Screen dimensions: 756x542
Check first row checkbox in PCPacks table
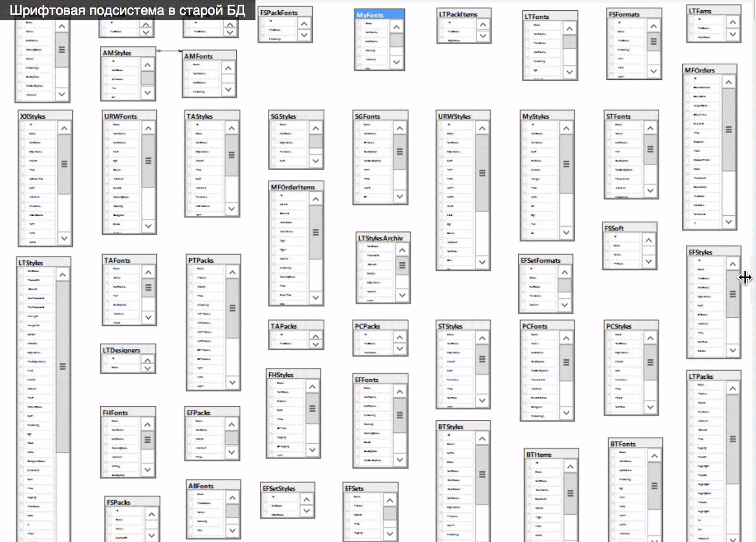(357, 335)
